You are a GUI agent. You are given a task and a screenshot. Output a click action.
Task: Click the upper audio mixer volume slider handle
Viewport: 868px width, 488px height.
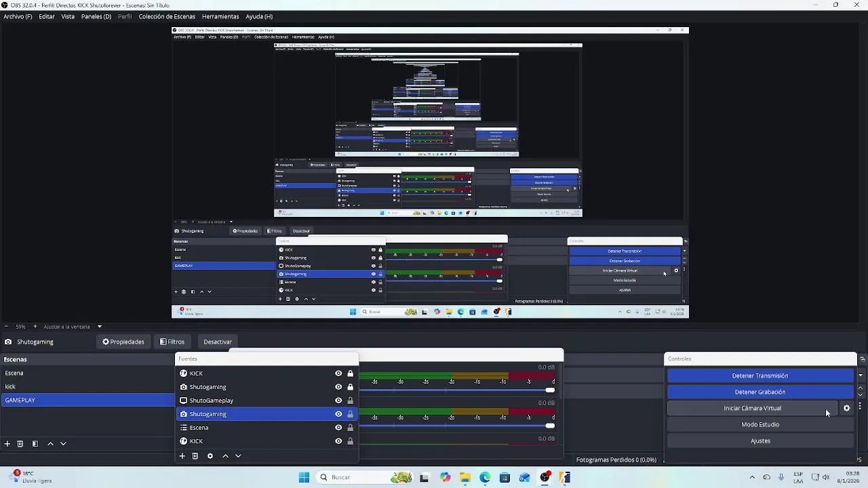(x=550, y=390)
